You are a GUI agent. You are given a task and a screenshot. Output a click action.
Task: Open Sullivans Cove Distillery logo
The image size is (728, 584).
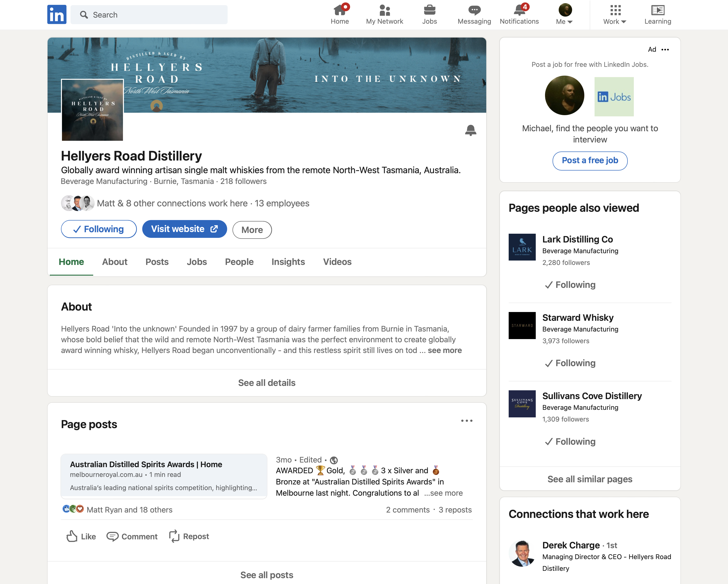coord(522,404)
